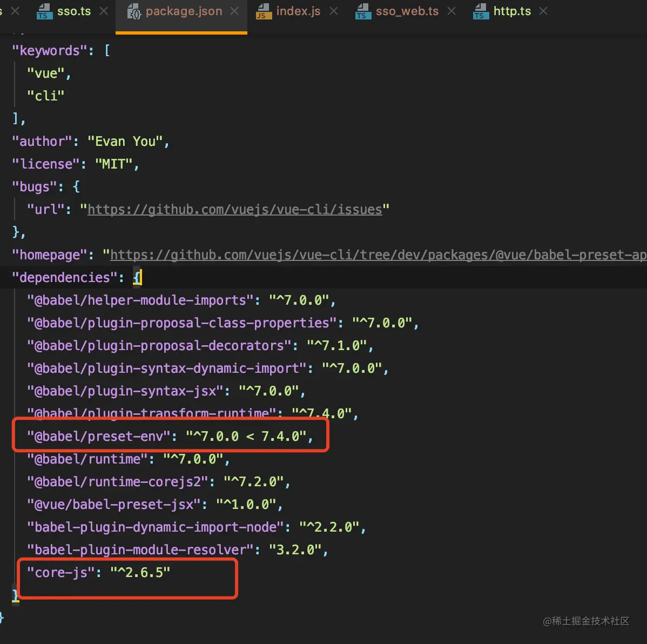This screenshot has height=644, width=647.
Task: Switch to the sso_web.ts tab
Action: pyautogui.click(x=407, y=11)
